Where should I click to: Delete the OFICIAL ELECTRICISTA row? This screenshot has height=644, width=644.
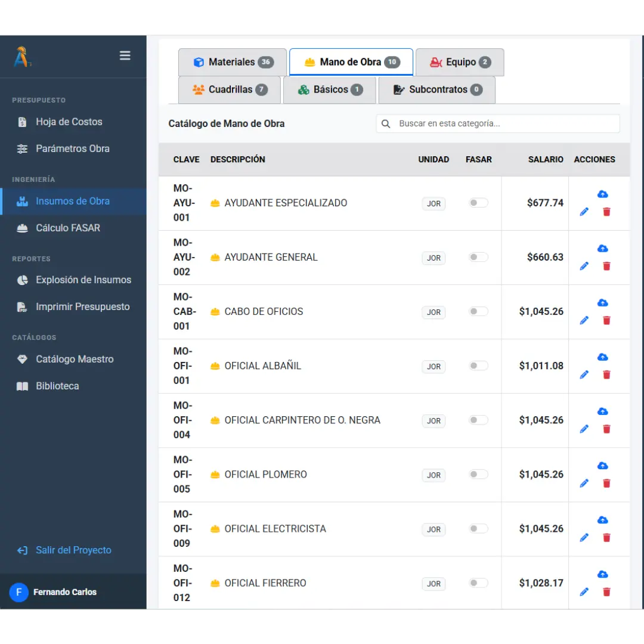[606, 538]
